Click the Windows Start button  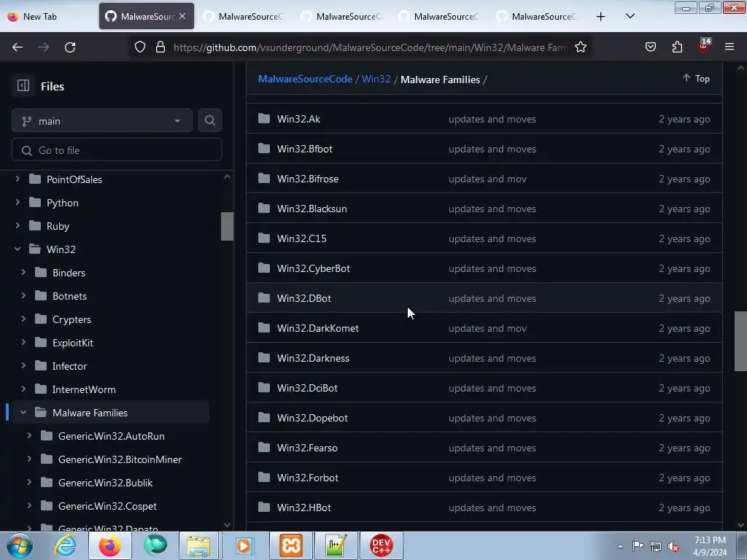[20, 545]
